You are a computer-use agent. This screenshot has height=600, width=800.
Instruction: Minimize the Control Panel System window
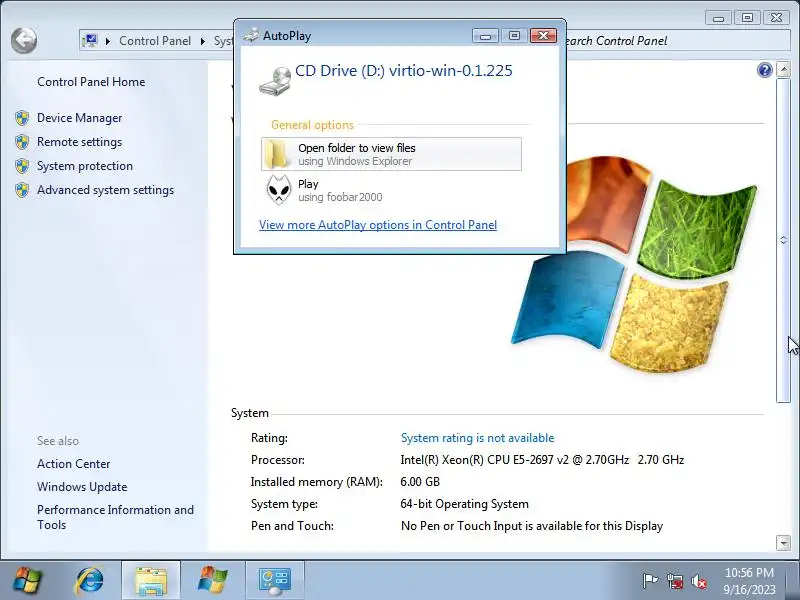pyautogui.click(x=718, y=18)
